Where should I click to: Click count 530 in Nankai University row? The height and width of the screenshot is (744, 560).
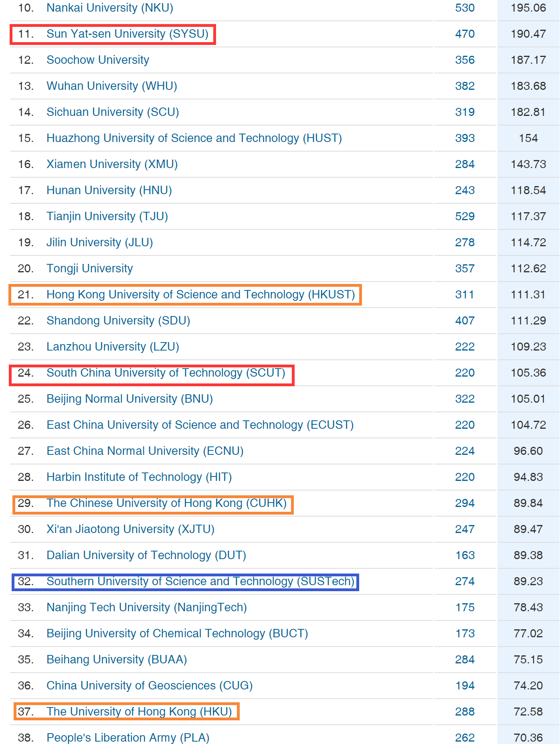(x=465, y=8)
